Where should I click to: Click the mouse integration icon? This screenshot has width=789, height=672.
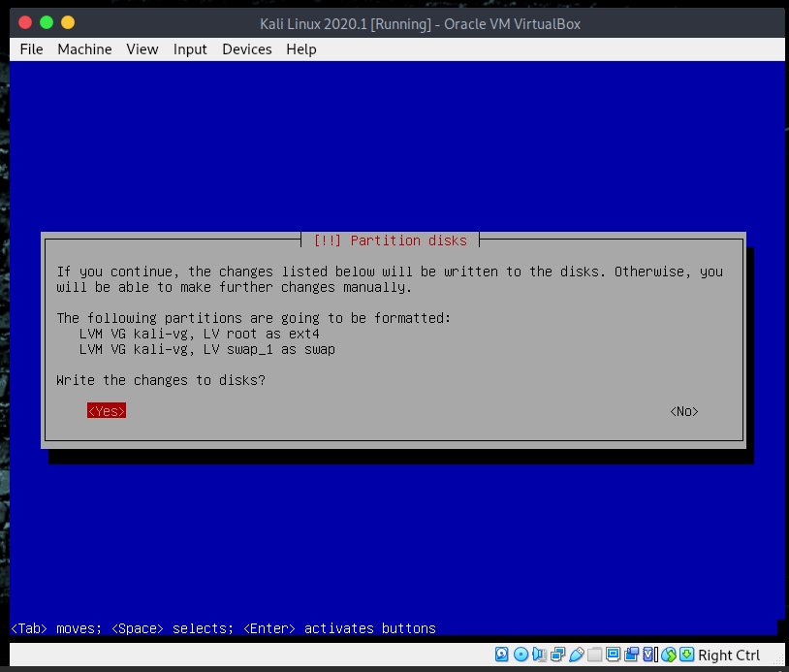pyautogui.click(x=669, y=655)
